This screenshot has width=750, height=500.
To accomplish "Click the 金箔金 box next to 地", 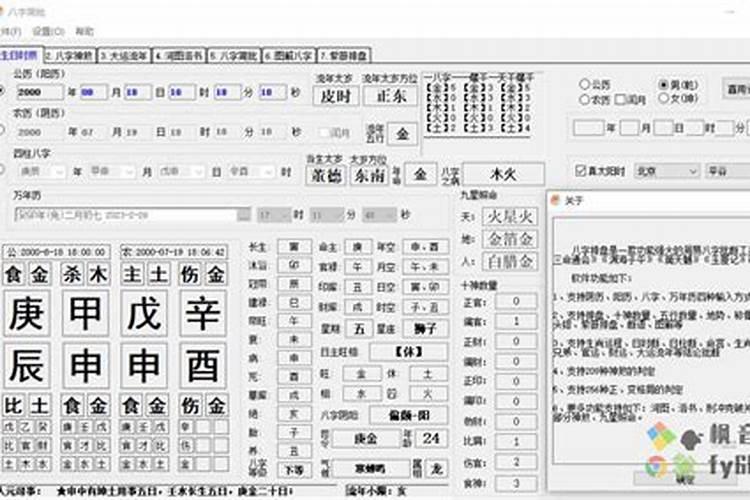I will click(x=510, y=239).
